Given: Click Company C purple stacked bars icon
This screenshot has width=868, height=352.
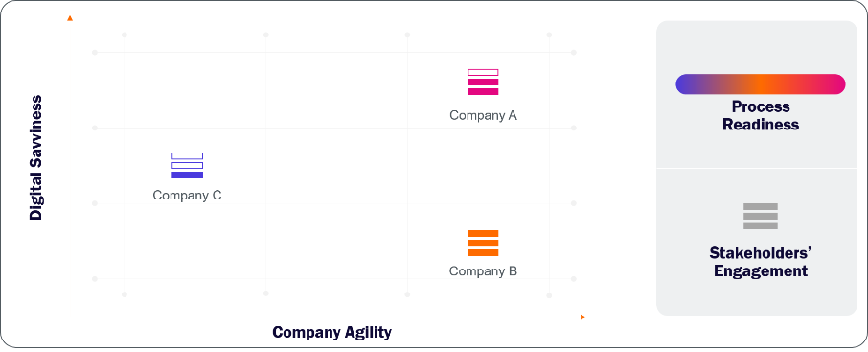Looking at the screenshot, I should click(x=187, y=165).
